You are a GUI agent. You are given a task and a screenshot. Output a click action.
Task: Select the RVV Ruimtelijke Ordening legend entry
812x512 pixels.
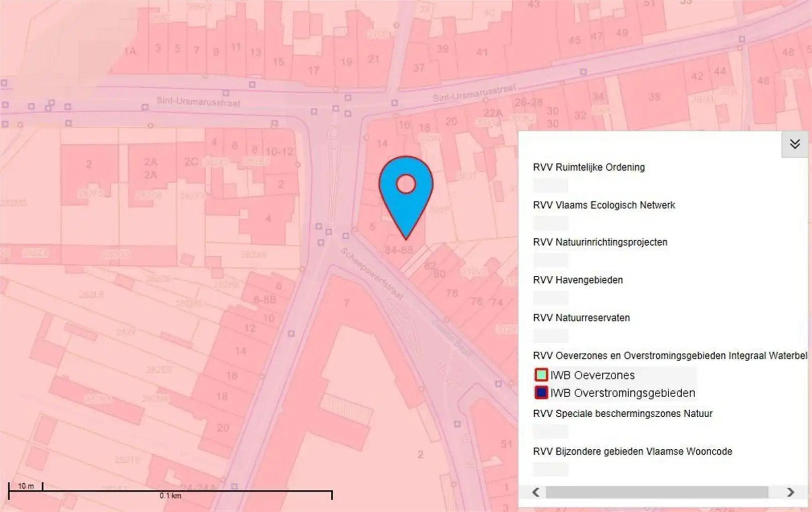pyautogui.click(x=589, y=167)
